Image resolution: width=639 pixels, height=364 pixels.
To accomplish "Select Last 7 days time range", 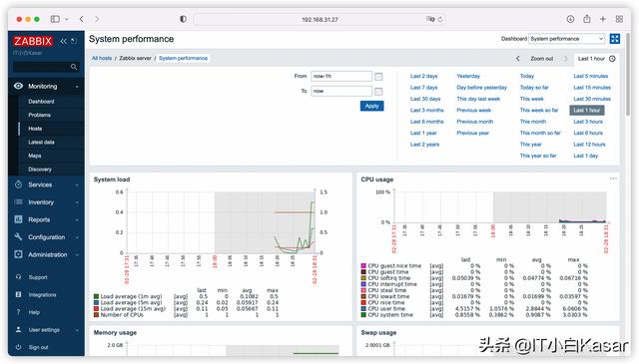I will 423,88.
